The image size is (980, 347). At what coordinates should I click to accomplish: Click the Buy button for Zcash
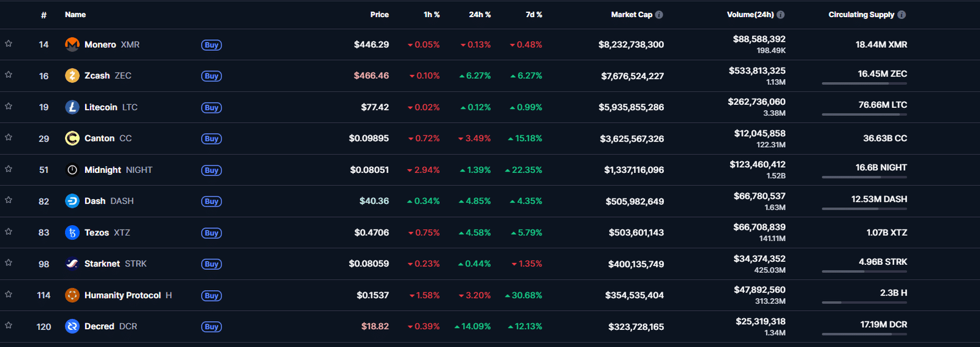point(211,76)
